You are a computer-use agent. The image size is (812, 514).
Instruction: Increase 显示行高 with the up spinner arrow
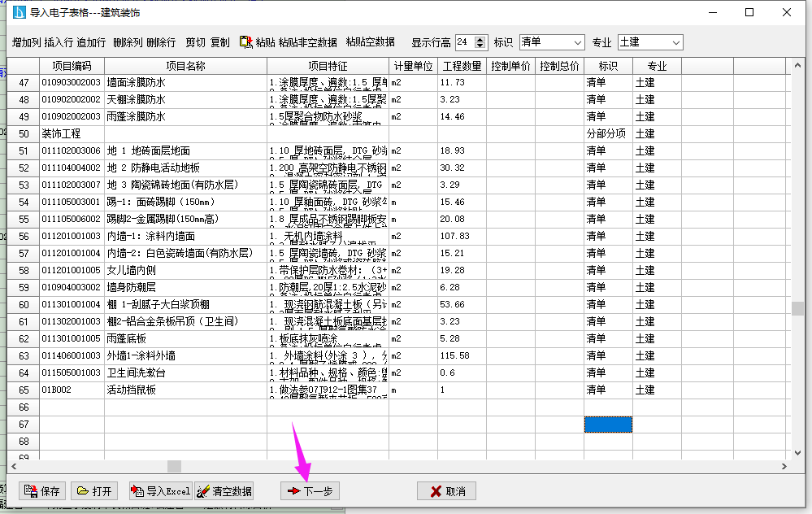(480, 39)
